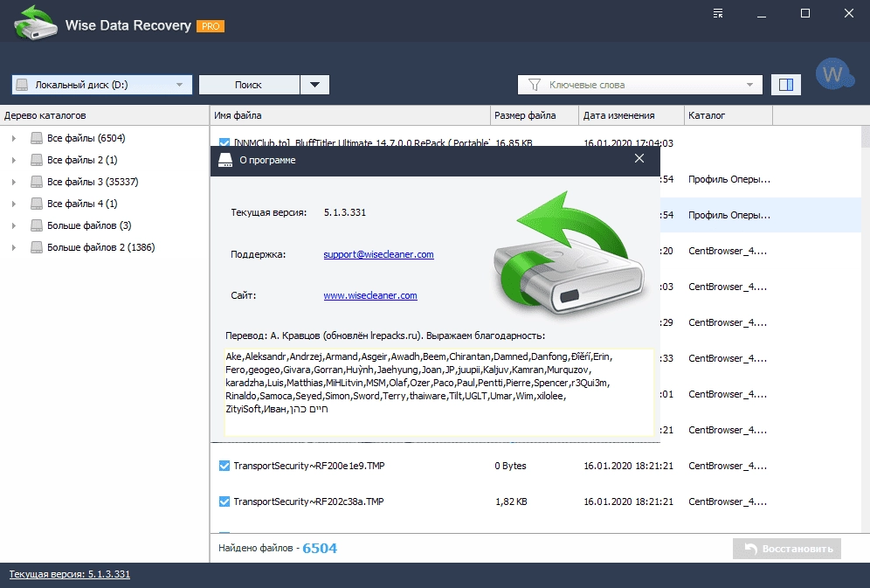Toggle the preview panel layout icon
The height and width of the screenshot is (588, 870).
click(x=785, y=85)
